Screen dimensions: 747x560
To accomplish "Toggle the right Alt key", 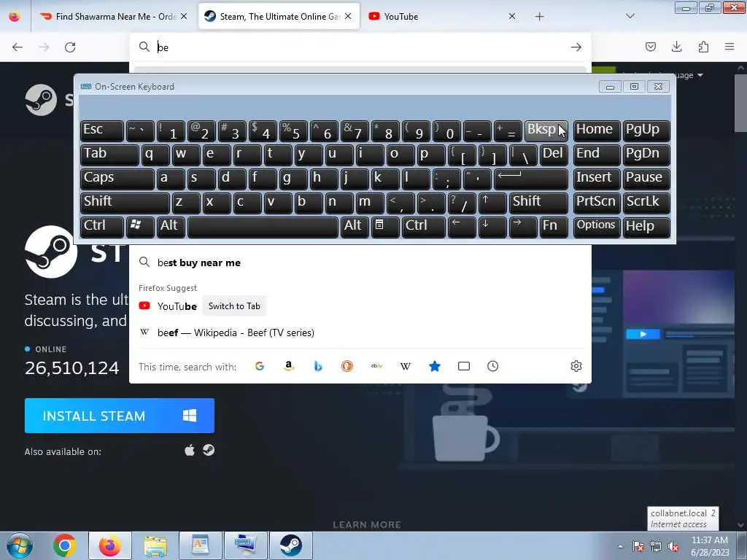I will [x=354, y=227].
